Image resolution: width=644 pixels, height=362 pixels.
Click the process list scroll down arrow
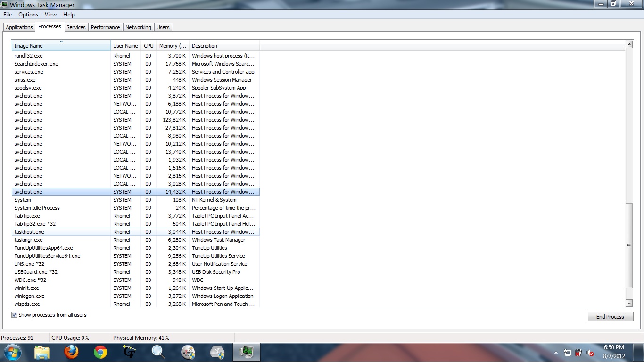(x=629, y=304)
